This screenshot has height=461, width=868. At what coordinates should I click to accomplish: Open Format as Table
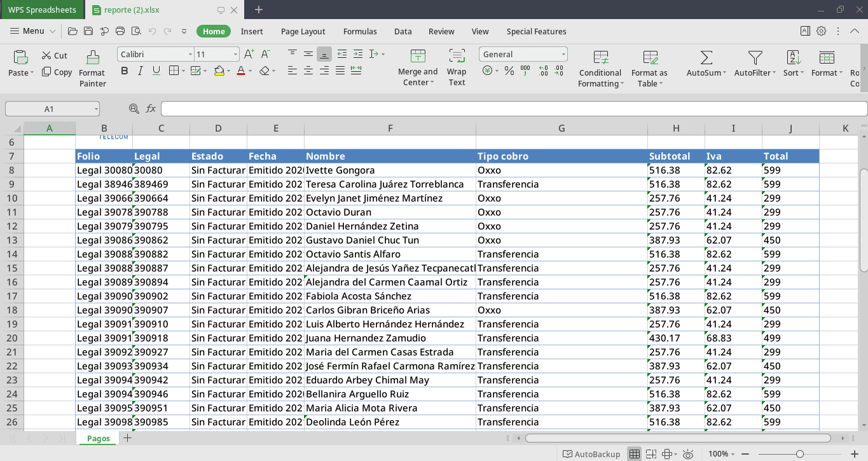(649, 69)
